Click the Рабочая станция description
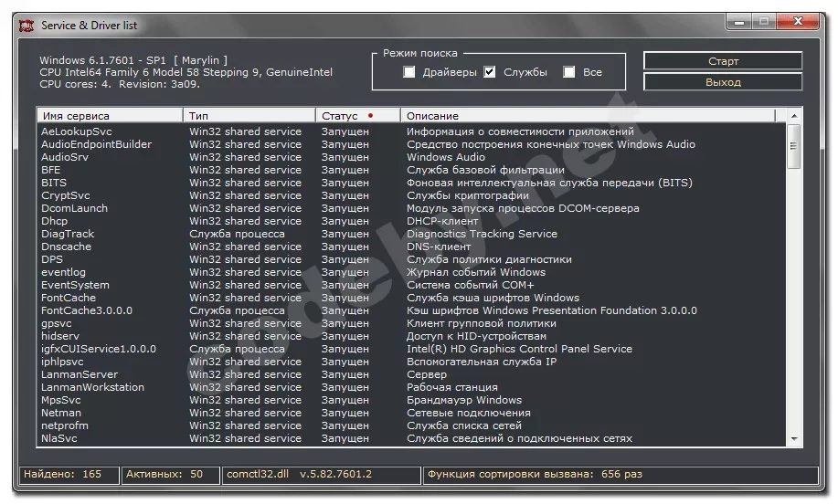 pyautogui.click(x=452, y=388)
